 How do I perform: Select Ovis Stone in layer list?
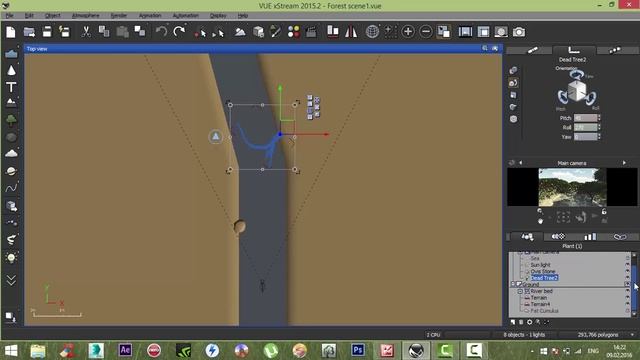coord(542,271)
